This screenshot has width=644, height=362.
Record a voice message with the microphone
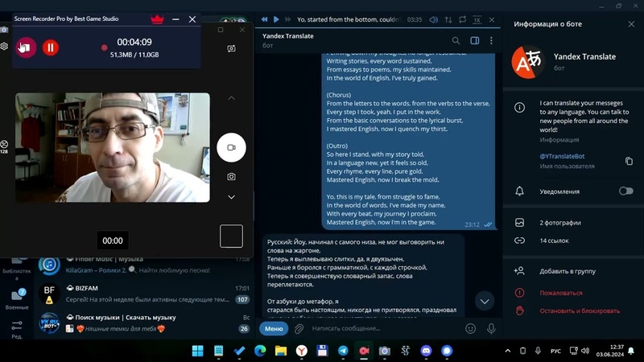[491, 328]
